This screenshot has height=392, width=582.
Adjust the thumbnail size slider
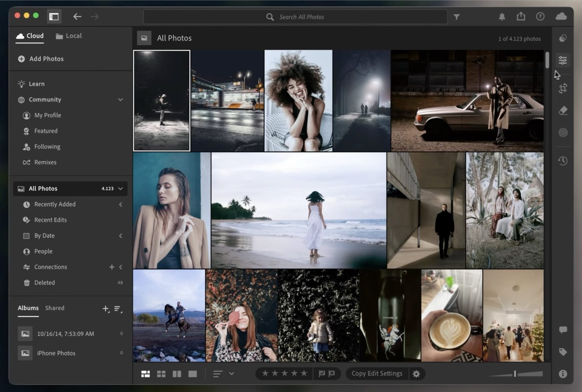(x=515, y=374)
